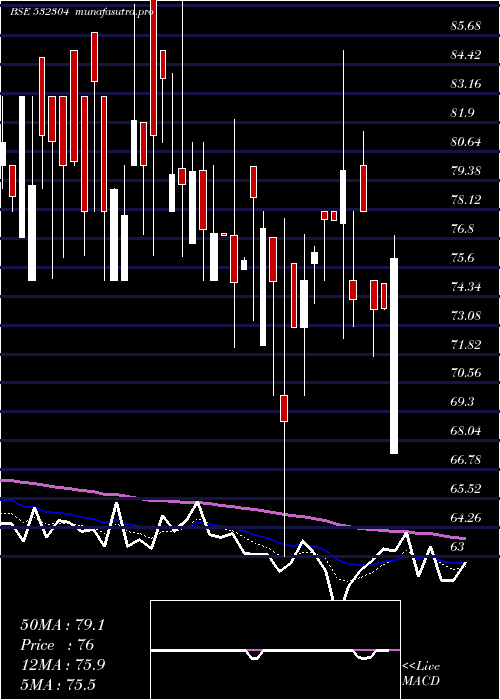Click the 65.52 price axis label
This screenshot has height=700, width=500.
tap(466, 489)
